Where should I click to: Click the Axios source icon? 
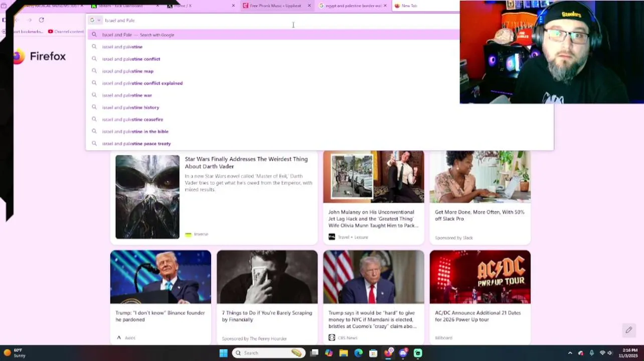[119, 338]
